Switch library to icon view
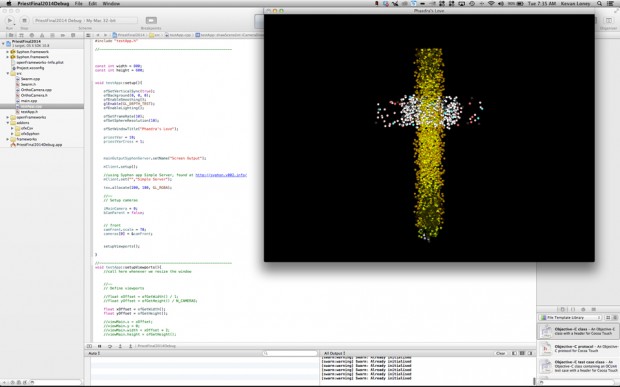Viewport: 620px width, 387px height. pos(608,318)
